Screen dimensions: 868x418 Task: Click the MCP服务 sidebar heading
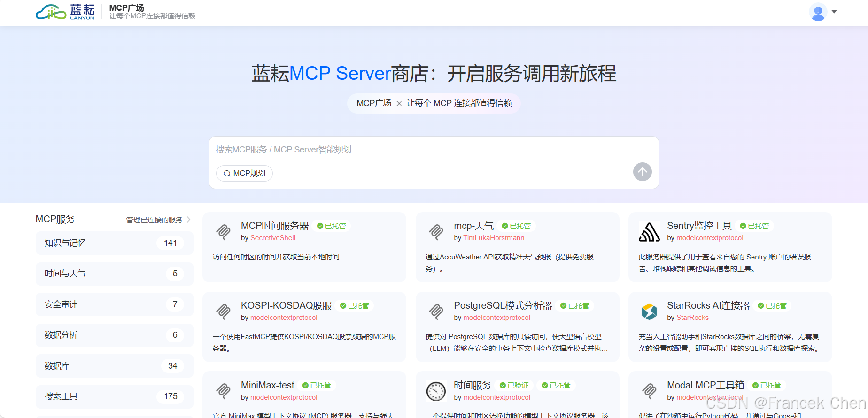55,220
